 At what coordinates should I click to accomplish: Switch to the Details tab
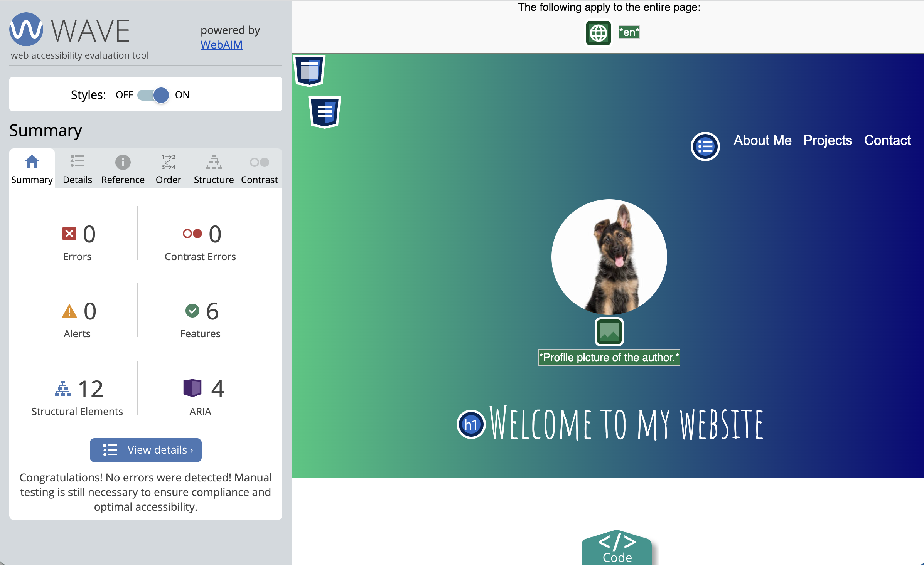[x=77, y=168]
